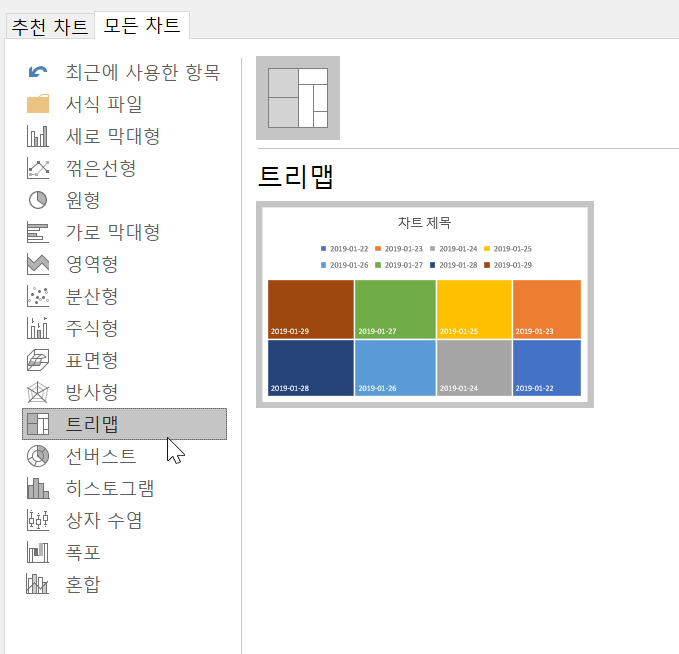Select the line chart icon

click(38, 168)
